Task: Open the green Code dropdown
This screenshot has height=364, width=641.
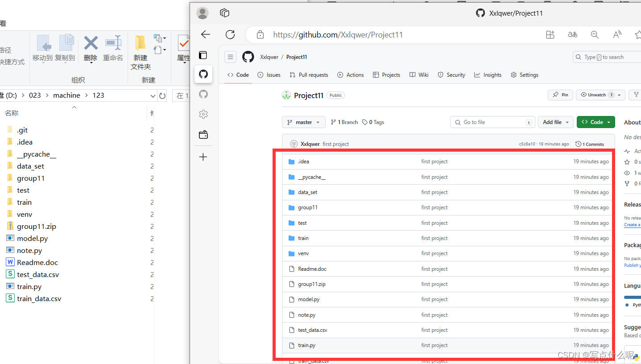Action: 596,122
